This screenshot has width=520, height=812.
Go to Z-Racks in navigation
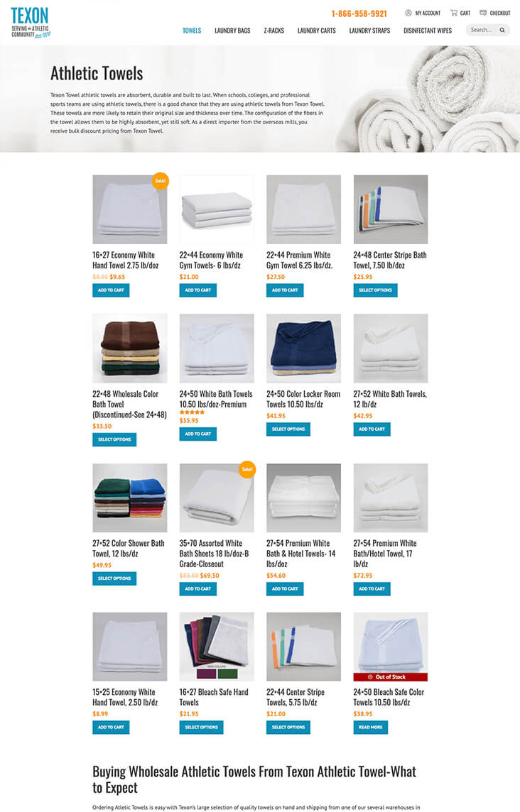pos(273,31)
